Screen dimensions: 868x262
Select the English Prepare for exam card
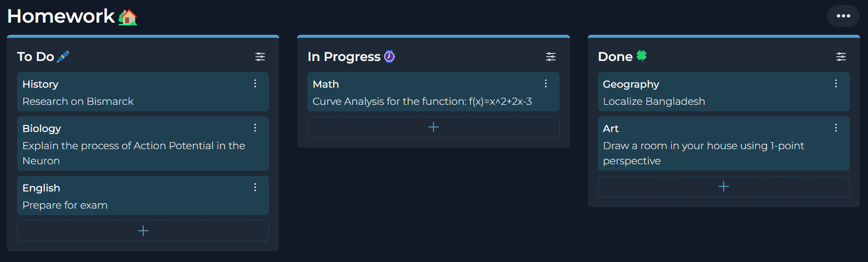[x=143, y=195]
